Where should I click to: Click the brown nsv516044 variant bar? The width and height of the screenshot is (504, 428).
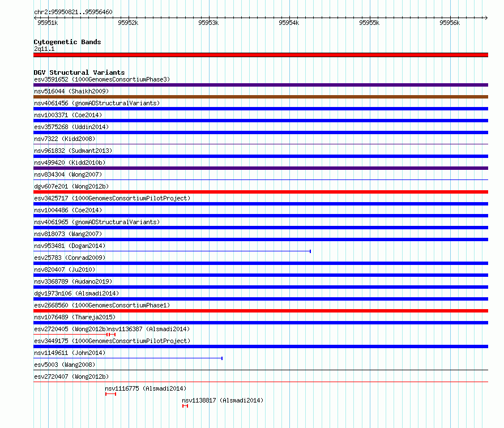click(x=260, y=97)
